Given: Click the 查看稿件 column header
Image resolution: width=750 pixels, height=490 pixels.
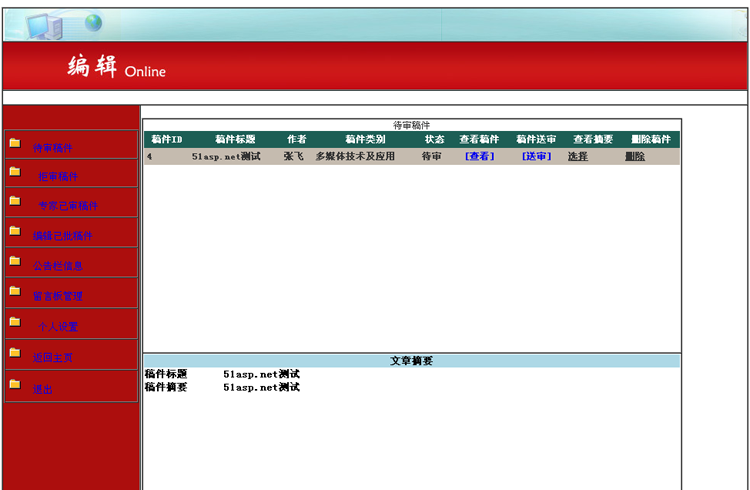Looking at the screenshot, I should [479, 139].
